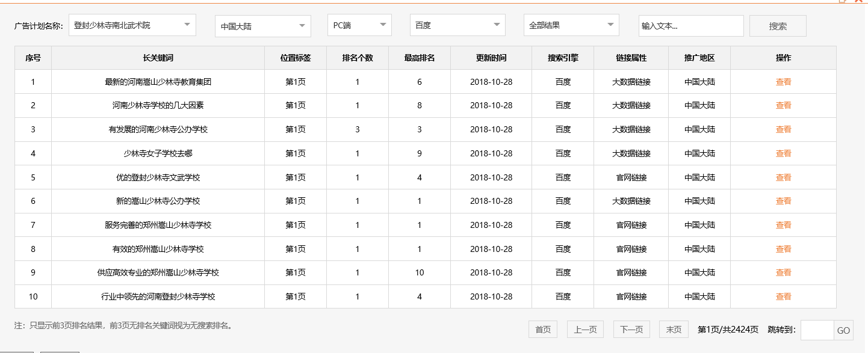Click 查看 link for row 1
Image resolution: width=868 pixels, height=353 pixels.
tap(783, 82)
